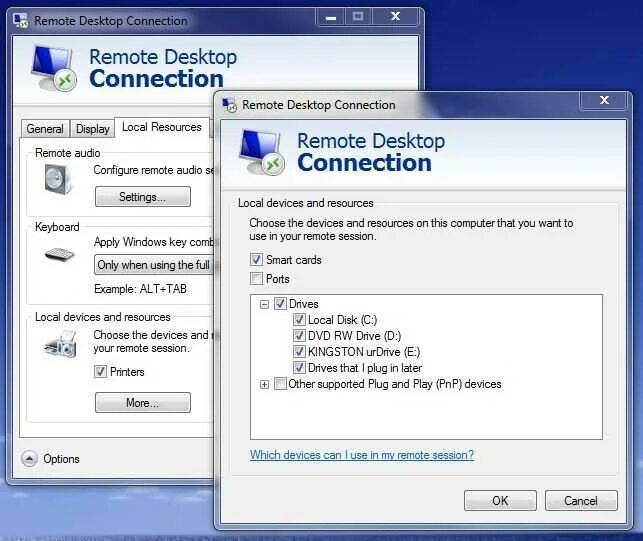This screenshot has width=643, height=541.
Task: Uncheck Drives that I plug in later
Action: point(299,368)
